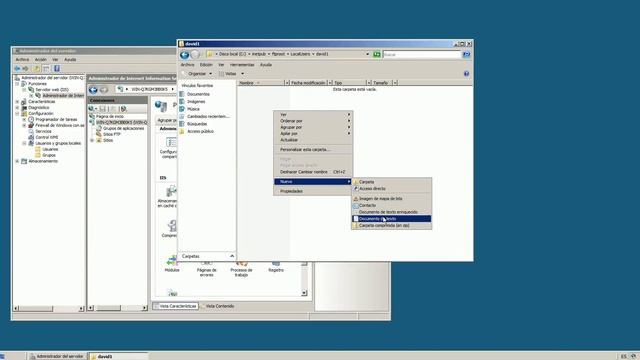The image size is (640, 360).
Task: Open Cambiados recientemente favorite link
Action: [208, 116]
